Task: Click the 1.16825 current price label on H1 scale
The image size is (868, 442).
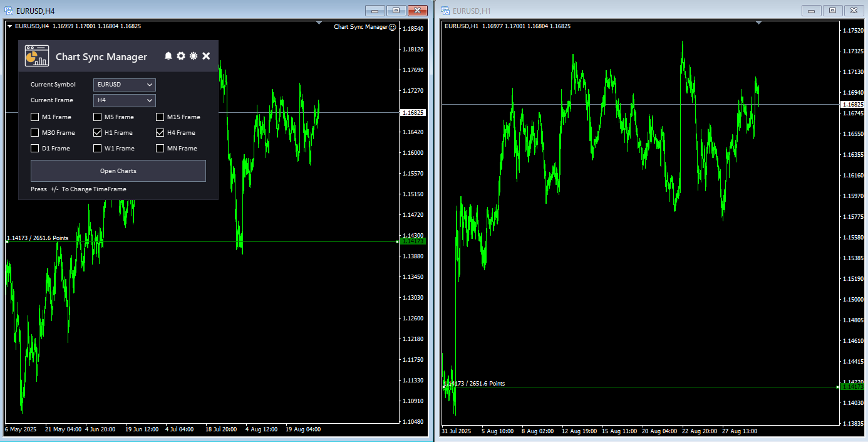Action: coord(854,104)
